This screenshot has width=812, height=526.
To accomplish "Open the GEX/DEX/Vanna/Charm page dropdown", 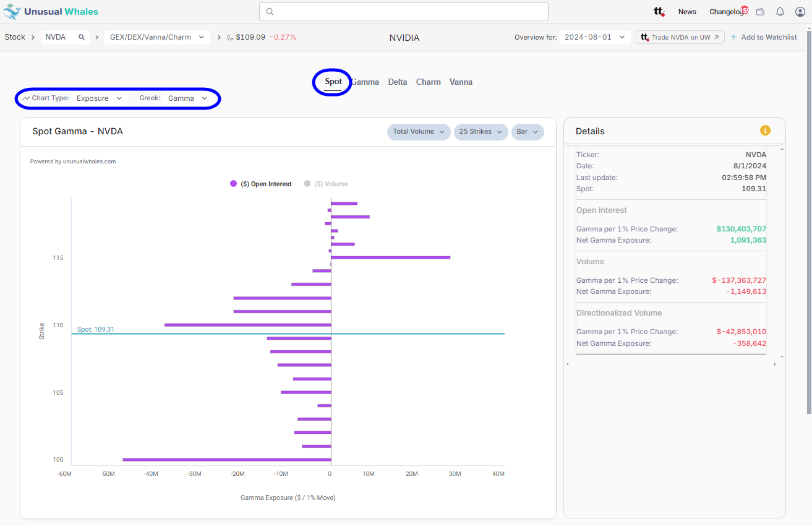I will pos(157,37).
